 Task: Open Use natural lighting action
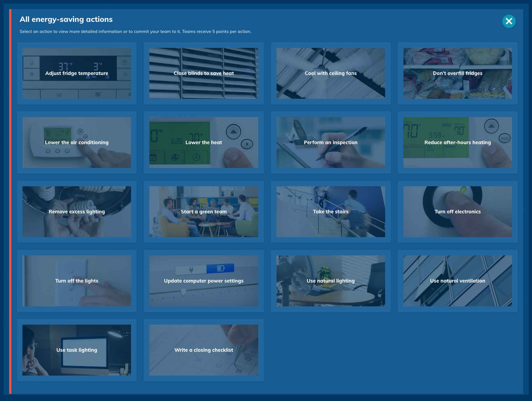[x=331, y=281]
